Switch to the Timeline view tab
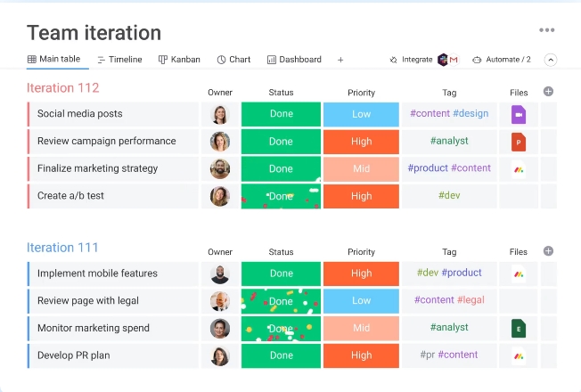This screenshot has height=392, width=581. click(119, 60)
